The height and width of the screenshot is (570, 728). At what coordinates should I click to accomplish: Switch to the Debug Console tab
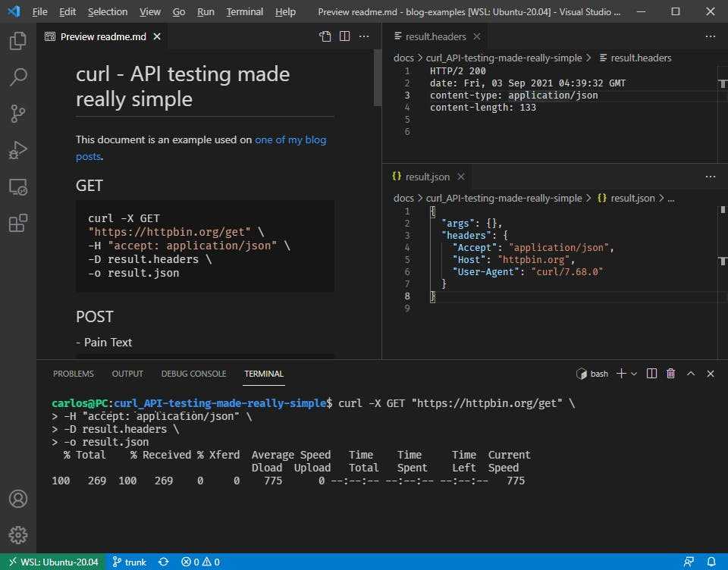point(193,374)
